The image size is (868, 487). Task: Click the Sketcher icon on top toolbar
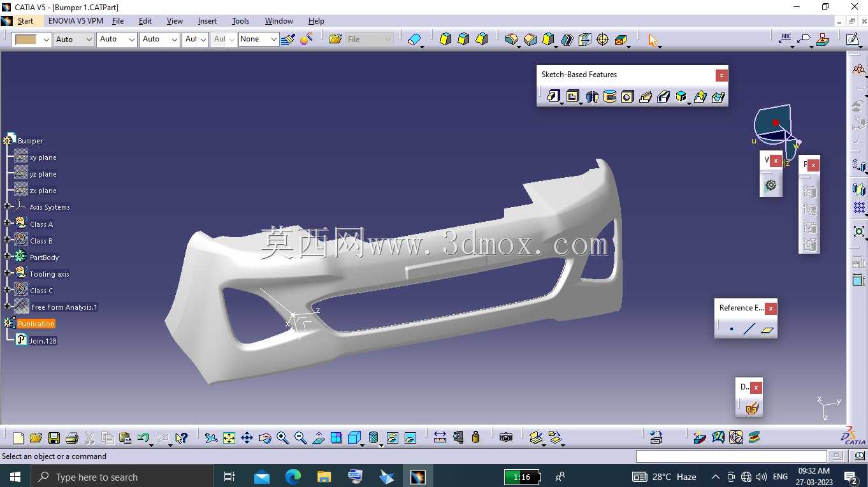(x=853, y=40)
